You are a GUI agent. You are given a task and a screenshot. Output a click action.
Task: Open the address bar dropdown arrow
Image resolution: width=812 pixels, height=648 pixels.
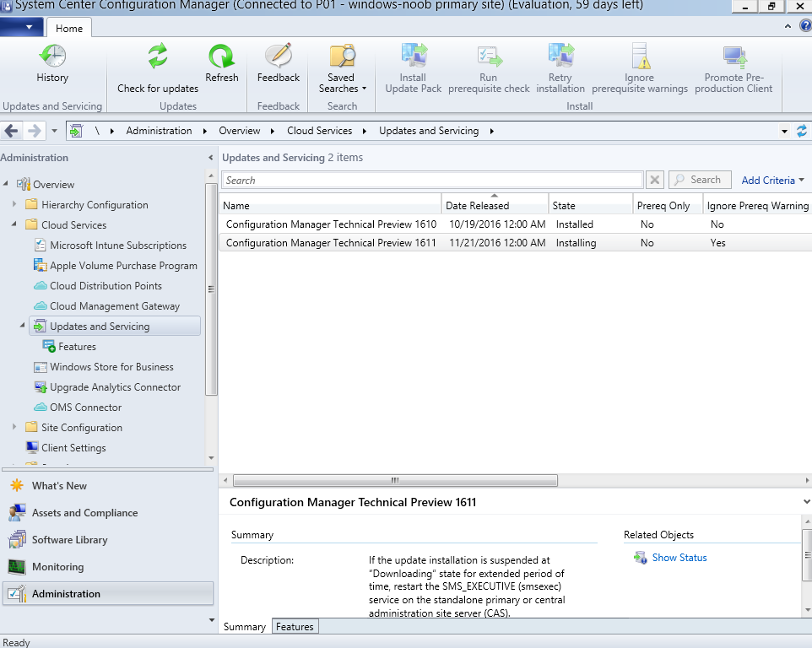coord(784,131)
